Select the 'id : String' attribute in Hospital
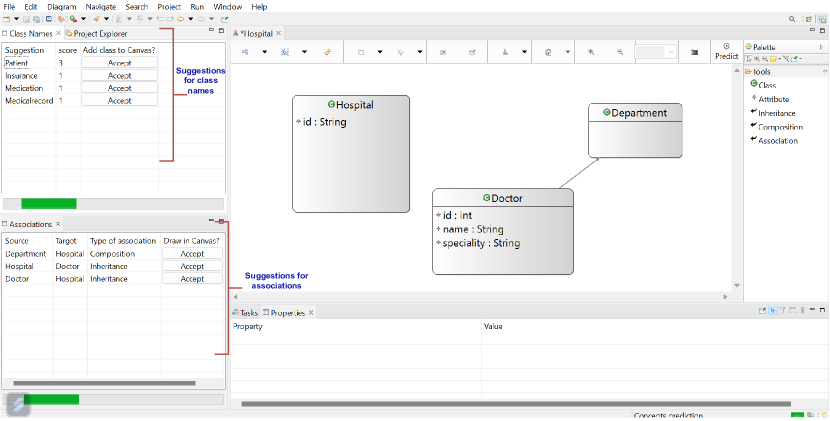This screenshot has height=421, width=830. pos(321,122)
